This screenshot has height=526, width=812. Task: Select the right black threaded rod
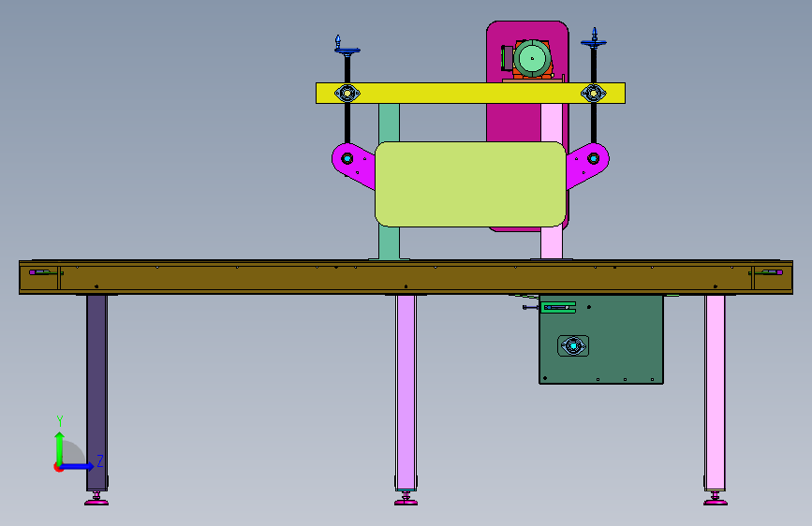[x=594, y=124]
